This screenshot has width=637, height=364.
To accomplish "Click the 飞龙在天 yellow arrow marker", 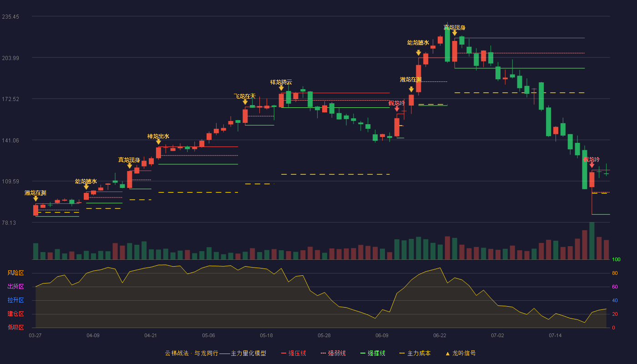I will [245, 102].
